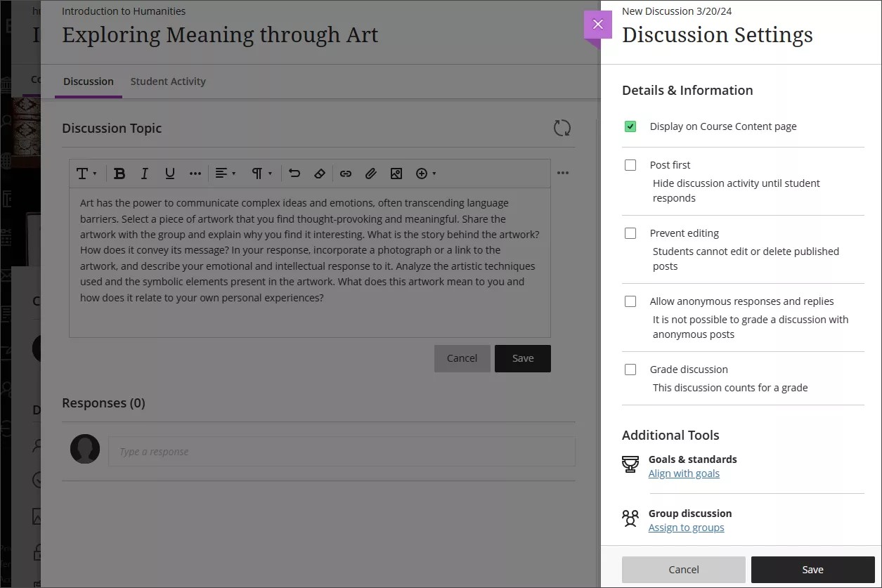Undo the last edit in the editor
Screen dimensions: 882x588
294,173
